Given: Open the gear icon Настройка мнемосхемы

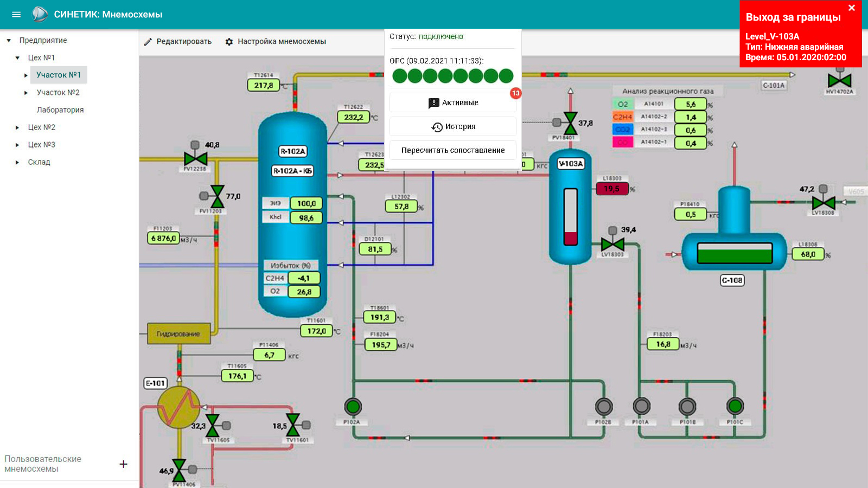Looking at the screenshot, I should (x=229, y=42).
